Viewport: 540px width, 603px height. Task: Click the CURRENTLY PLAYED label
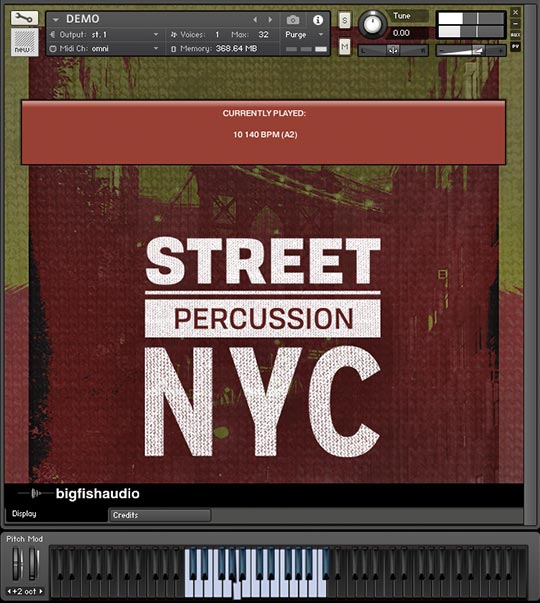click(x=264, y=113)
